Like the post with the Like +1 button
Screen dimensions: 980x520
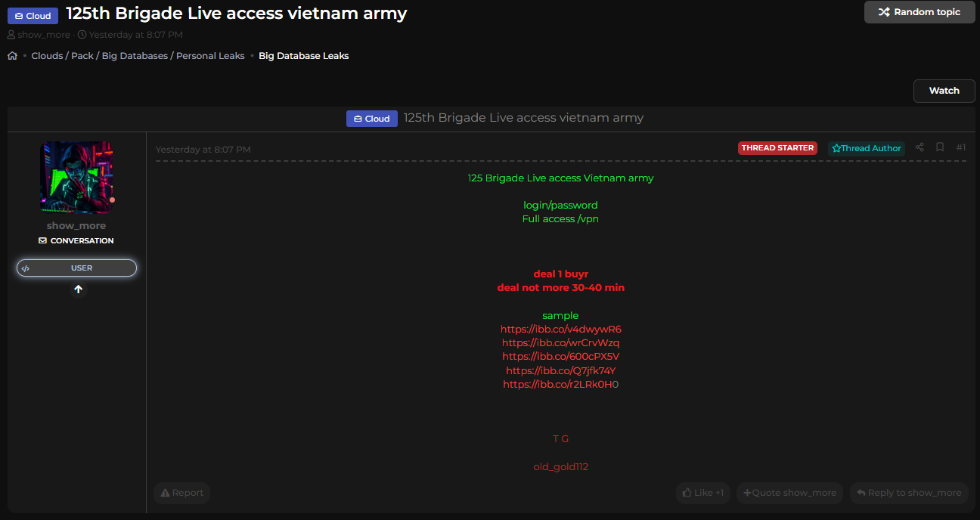coord(702,493)
